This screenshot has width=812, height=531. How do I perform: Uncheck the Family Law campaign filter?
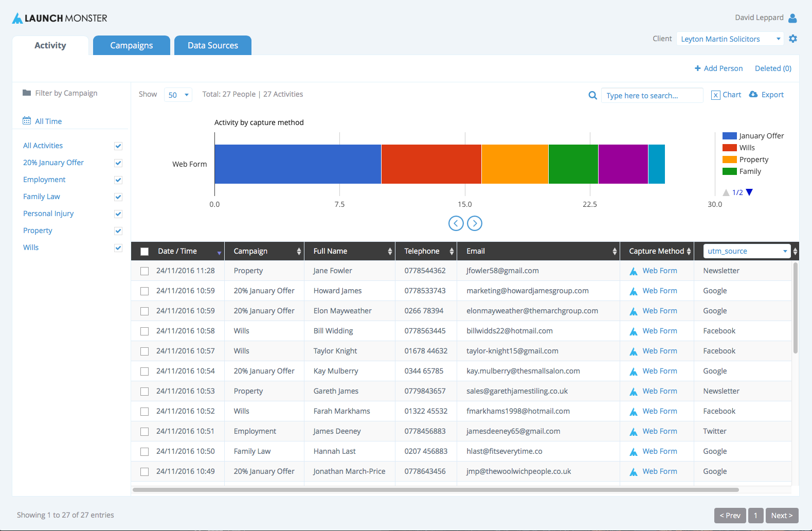coord(118,197)
